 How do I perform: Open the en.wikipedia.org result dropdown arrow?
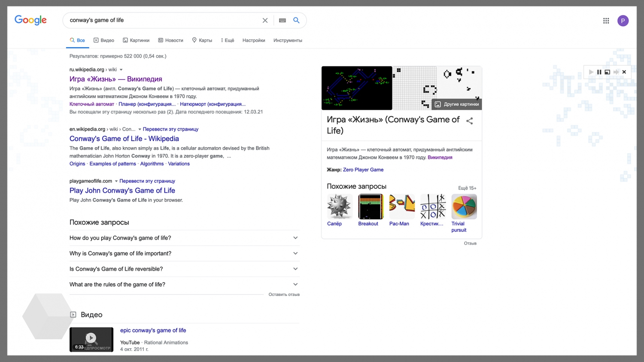point(140,130)
